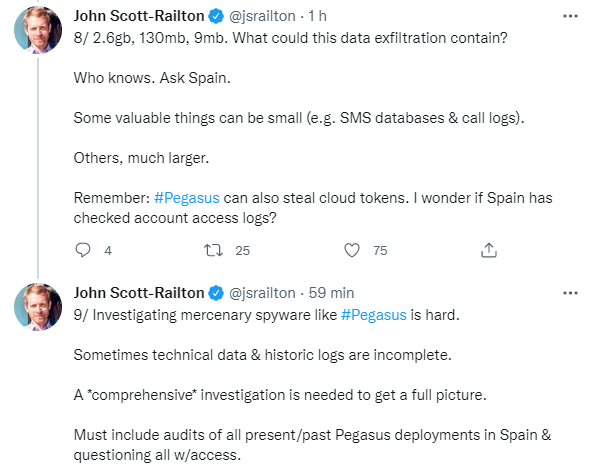Retweet the 8/ data exfiltration tweet
The width and height of the screenshot is (595, 474).
pyautogui.click(x=213, y=250)
